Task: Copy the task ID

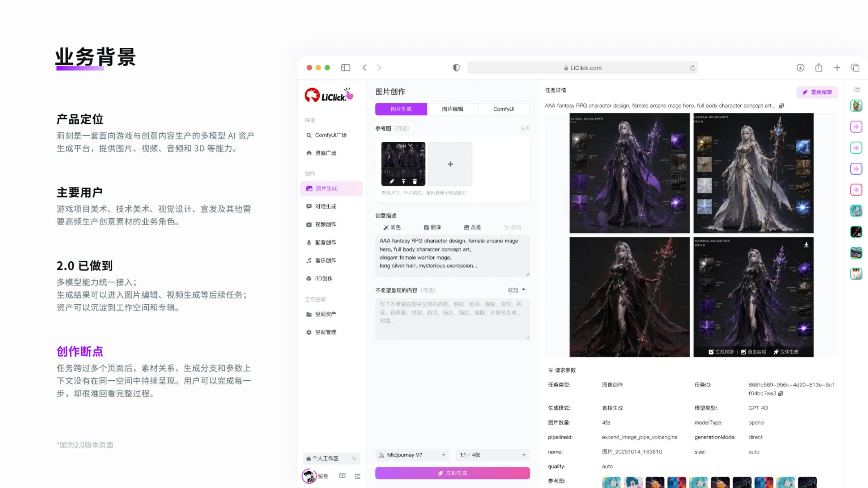Action: click(x=780, y=394)
